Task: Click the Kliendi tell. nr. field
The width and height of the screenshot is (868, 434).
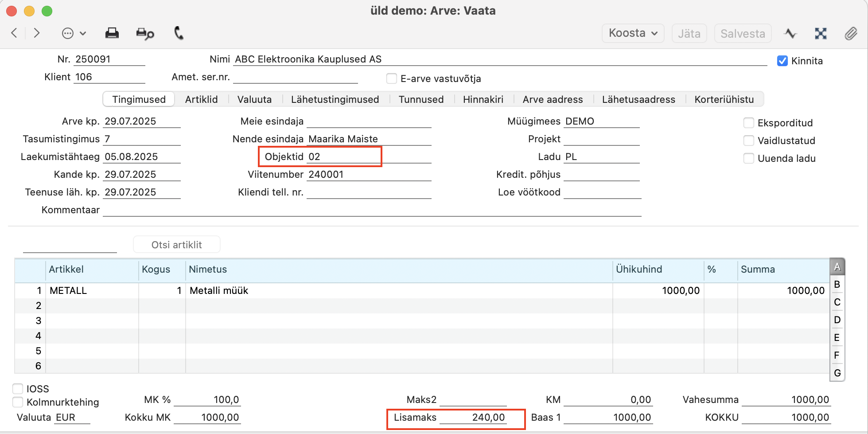Action: (369, 192)
